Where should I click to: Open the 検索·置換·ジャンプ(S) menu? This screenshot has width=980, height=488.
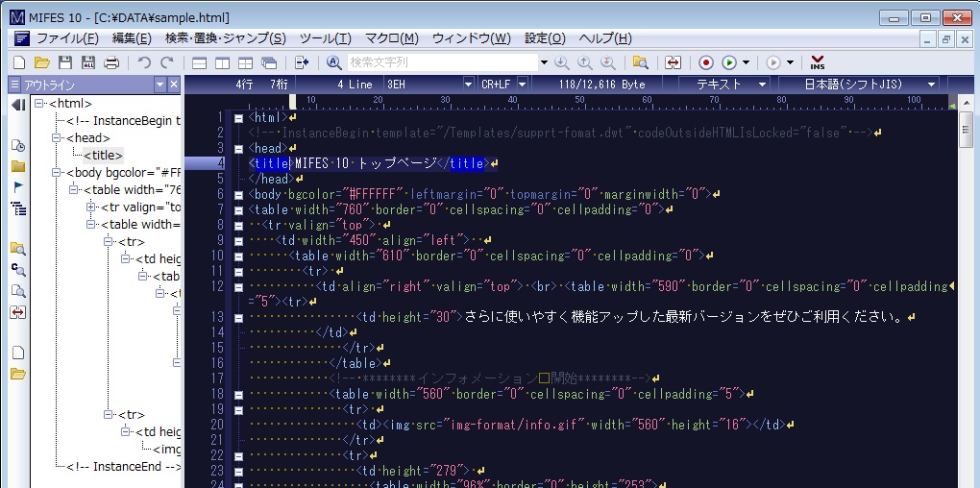(x=226, y=38)
